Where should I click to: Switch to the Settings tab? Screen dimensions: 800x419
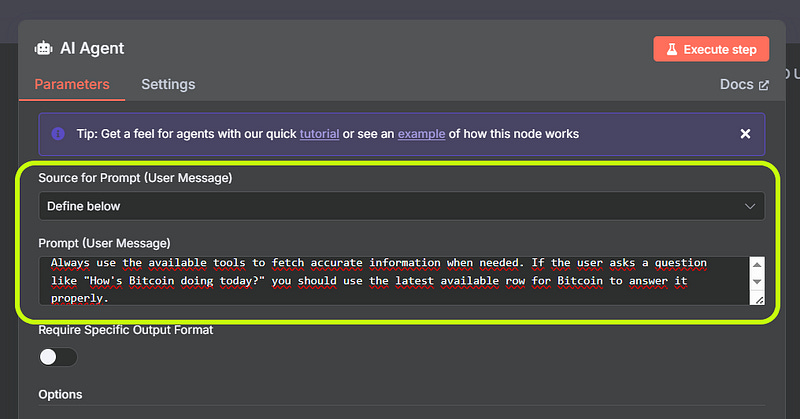tap(168, 84)
